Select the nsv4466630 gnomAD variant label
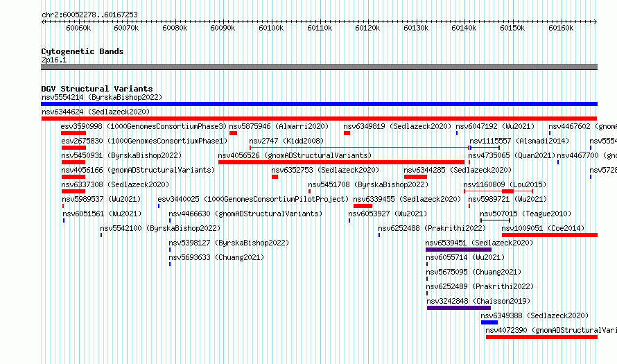Screen dimensions: 617x364 click(x=245, y=214)
